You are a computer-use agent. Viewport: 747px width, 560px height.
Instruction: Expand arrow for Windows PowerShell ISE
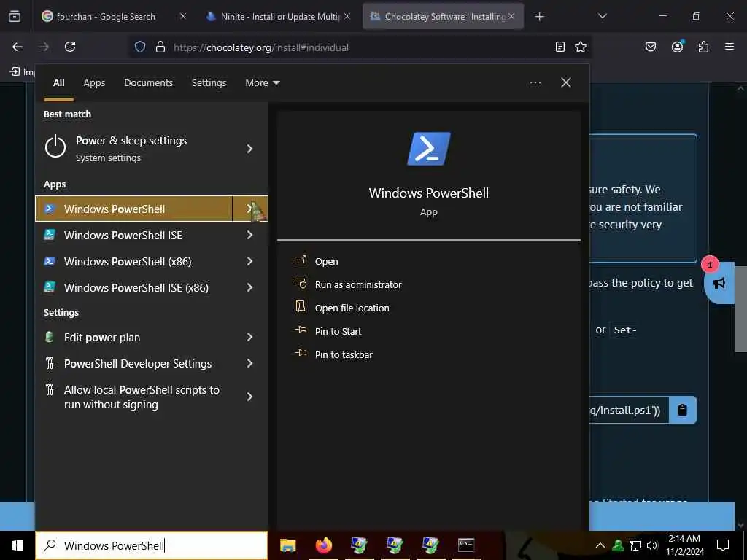249,236
